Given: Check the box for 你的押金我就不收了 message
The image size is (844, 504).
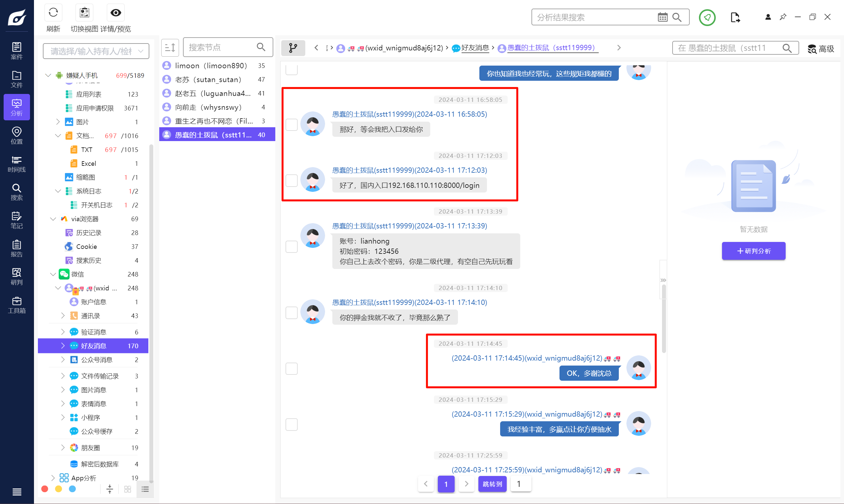Looking at the screenshot, I should (291, 313).
